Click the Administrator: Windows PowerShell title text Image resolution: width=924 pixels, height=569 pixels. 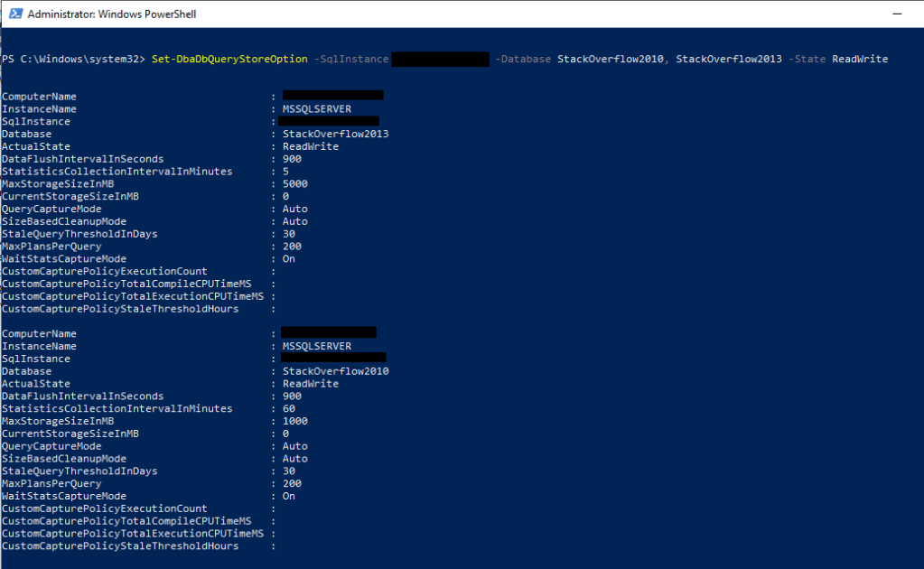(112, 14)
